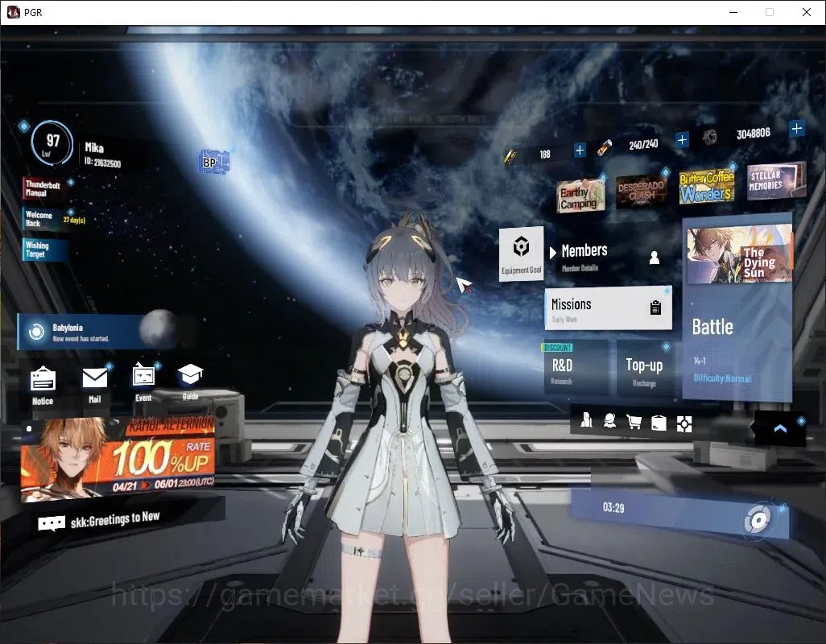Click the serum battery icon
826x644 pixels.
point(605,147)
